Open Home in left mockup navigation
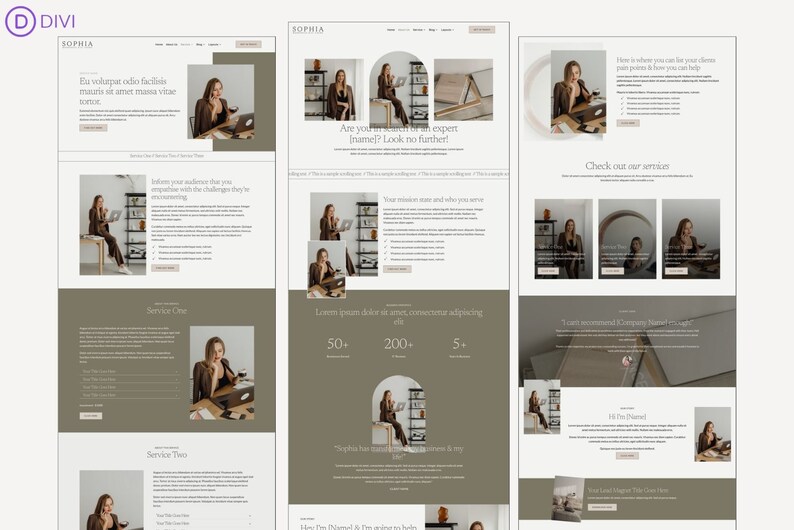Screen dimensions: 794x530 (x=159, y=45)
